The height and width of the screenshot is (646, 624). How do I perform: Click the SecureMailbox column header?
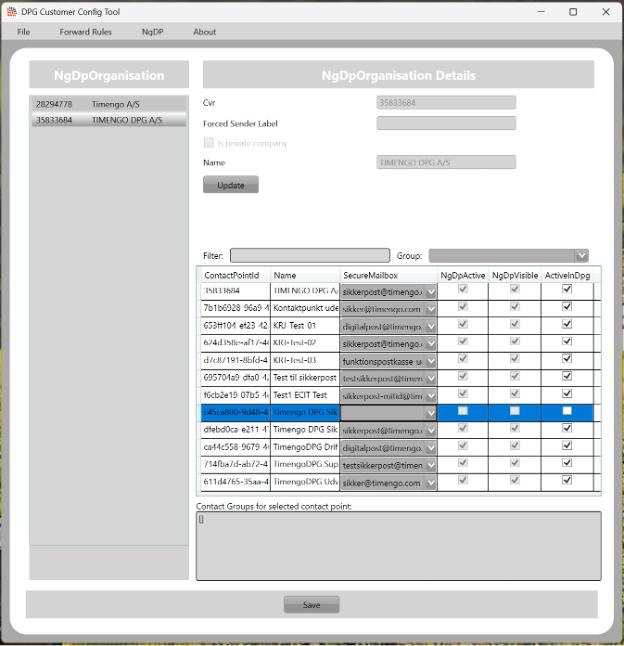click(x=371, y=275)
